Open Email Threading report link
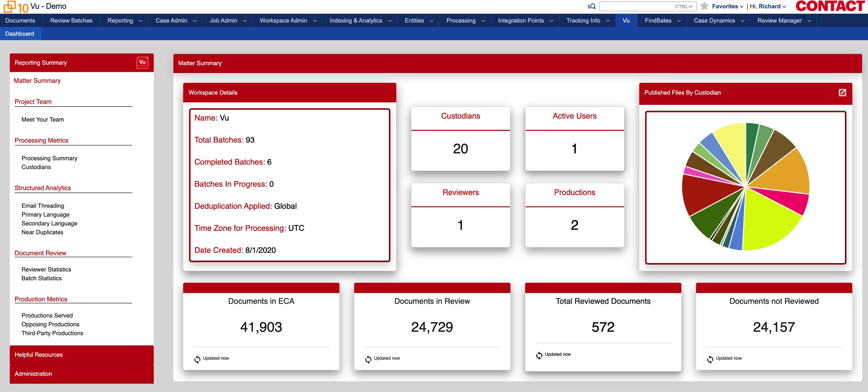The width and height of the screenshot is (868, 392). [x=43, y=206]
